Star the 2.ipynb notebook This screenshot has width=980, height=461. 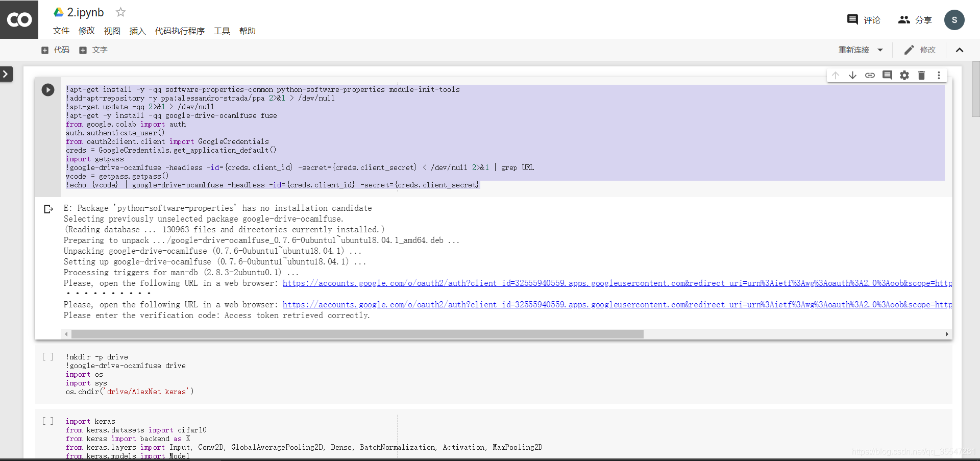[x=120, y=12]
